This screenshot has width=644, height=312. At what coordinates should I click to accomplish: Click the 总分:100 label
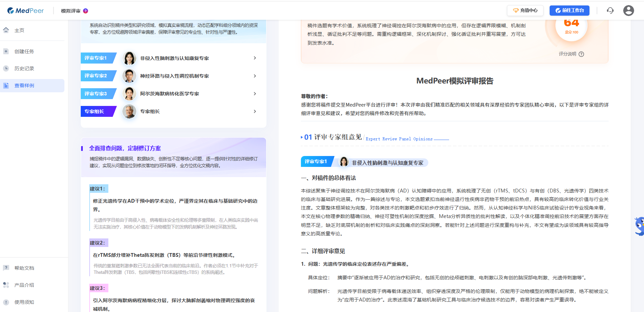[571, 32]
